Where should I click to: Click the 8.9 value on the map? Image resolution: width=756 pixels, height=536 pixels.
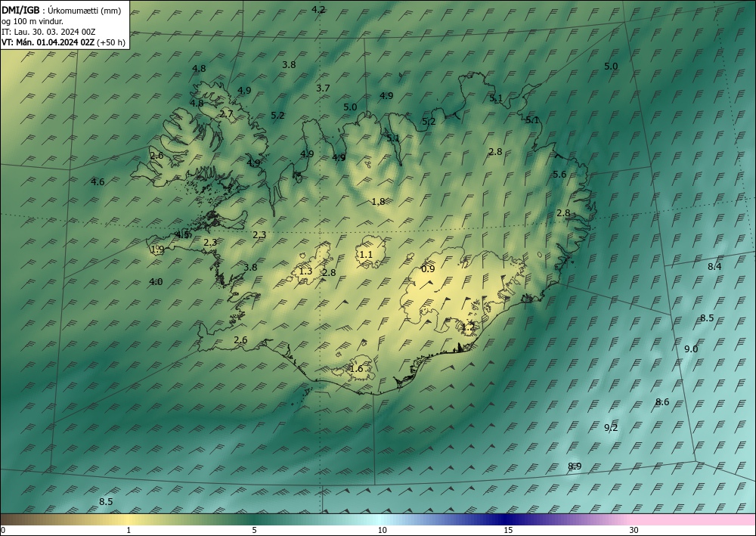[x=575, y=466]
